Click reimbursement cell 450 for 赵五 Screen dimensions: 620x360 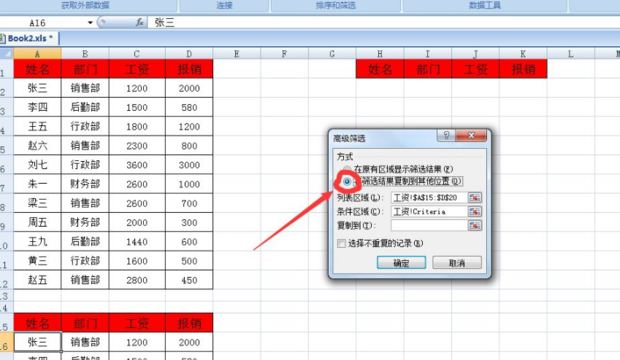[x=189, y=280]
